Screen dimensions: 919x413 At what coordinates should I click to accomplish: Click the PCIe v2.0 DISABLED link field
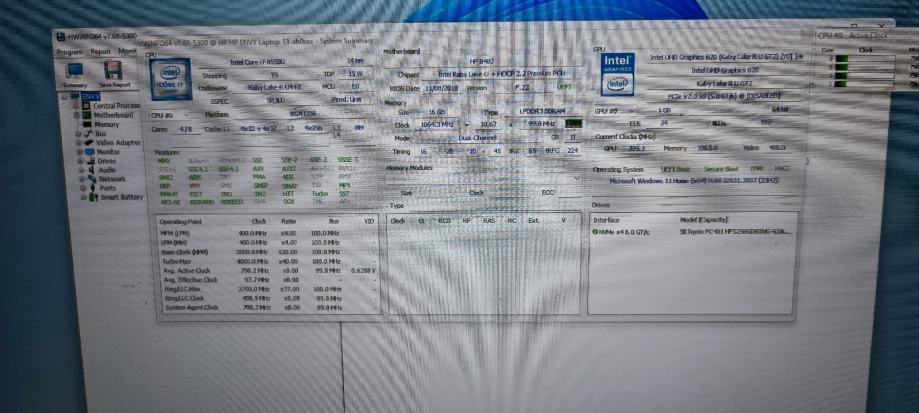tap(724, 95)
